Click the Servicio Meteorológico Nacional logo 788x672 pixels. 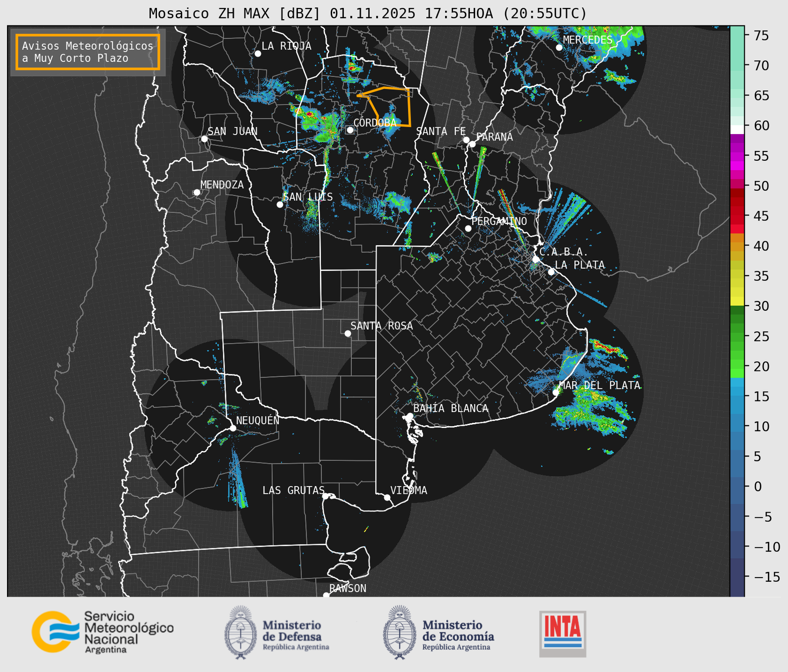point(102,632)
